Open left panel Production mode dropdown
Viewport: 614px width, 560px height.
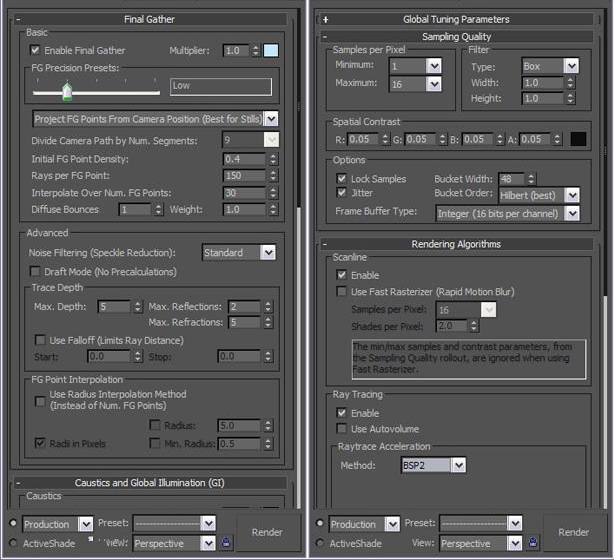(x=85, y=524)
